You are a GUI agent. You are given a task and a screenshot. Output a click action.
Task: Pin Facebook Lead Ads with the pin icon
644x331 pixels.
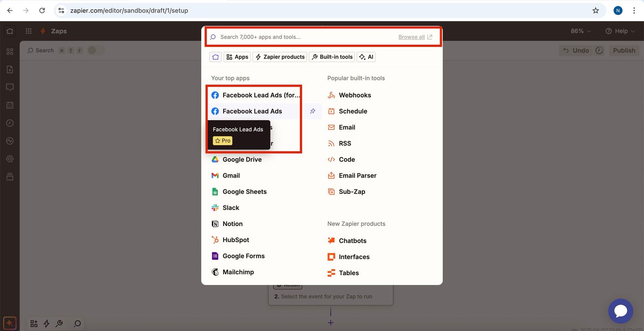tap(313, 111)
